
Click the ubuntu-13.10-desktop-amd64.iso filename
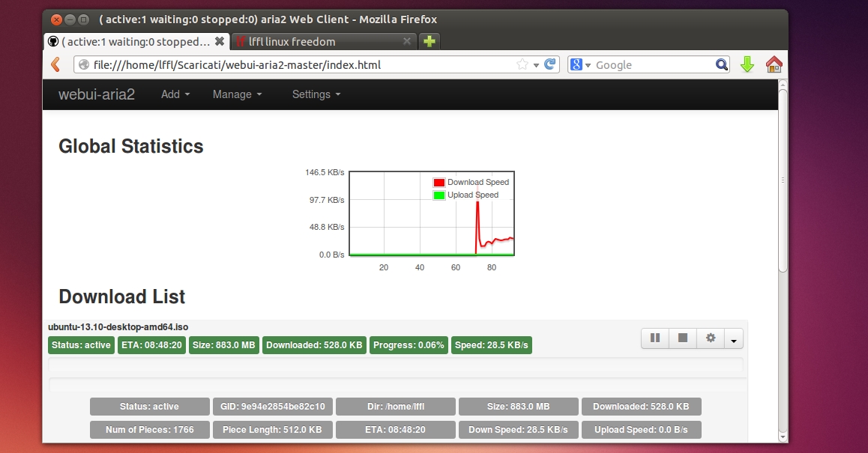point(118,327)
